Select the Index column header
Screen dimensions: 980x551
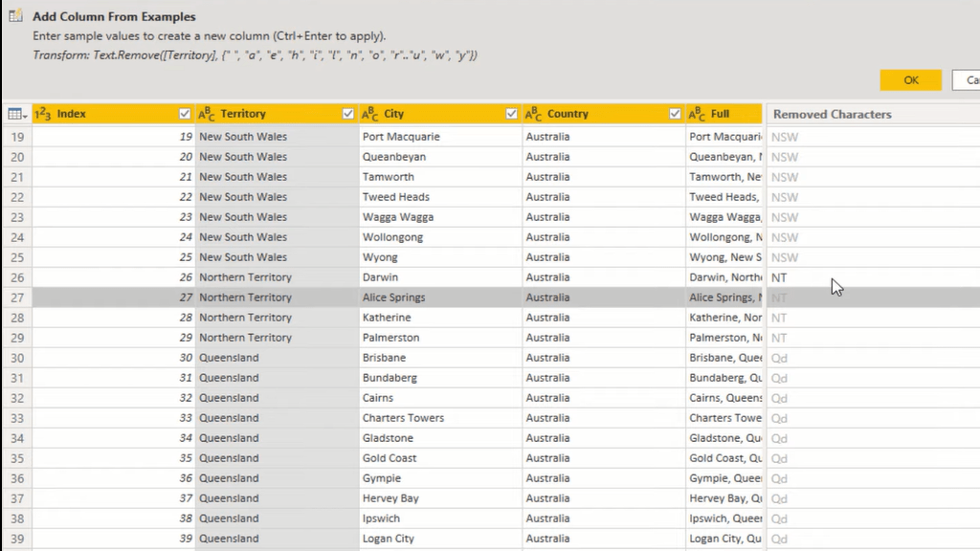click(113, 114)
